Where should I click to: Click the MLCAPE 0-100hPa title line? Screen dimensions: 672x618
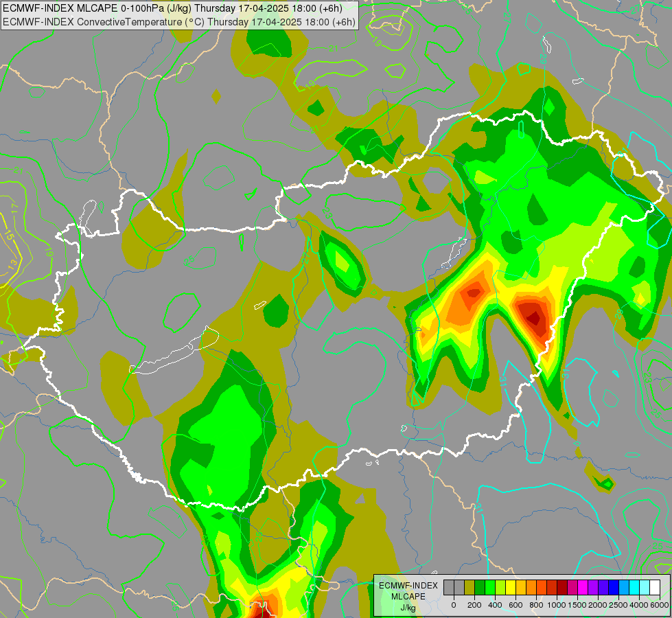coord(172,8)
